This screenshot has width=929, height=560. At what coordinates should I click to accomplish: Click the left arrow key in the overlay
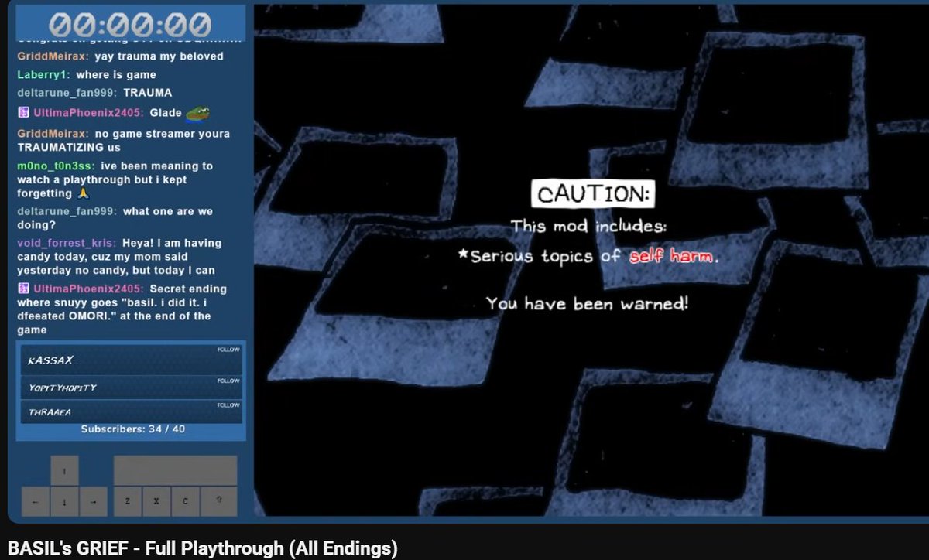coord(36,501)
